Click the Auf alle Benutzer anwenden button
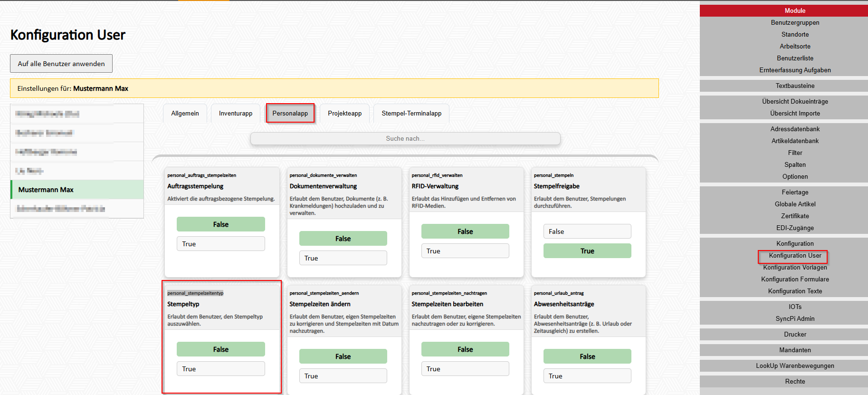The width and height of the screenshot is (868, 395). (61, 64)
